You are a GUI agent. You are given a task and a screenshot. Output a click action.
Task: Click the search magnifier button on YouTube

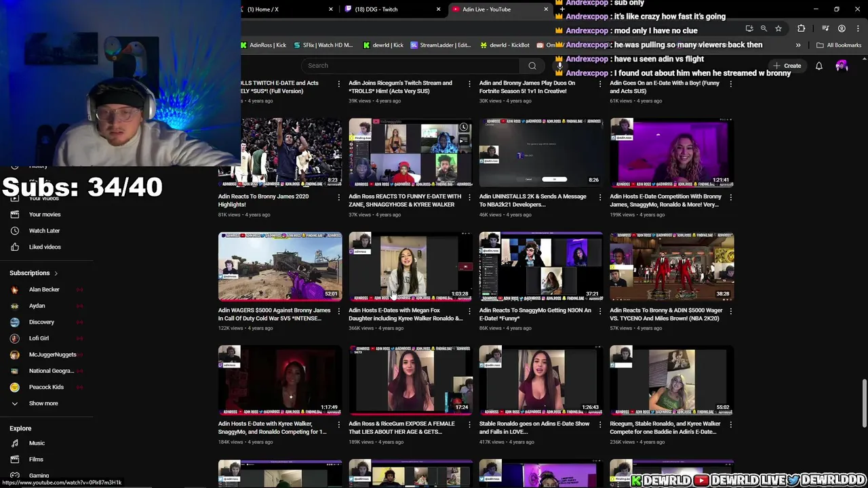(532, 66)
